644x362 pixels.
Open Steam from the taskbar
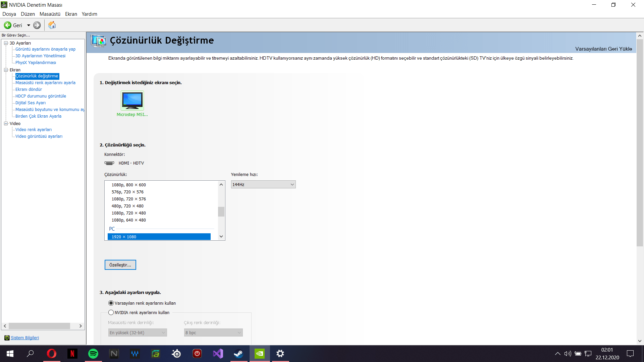pos(238,354)
